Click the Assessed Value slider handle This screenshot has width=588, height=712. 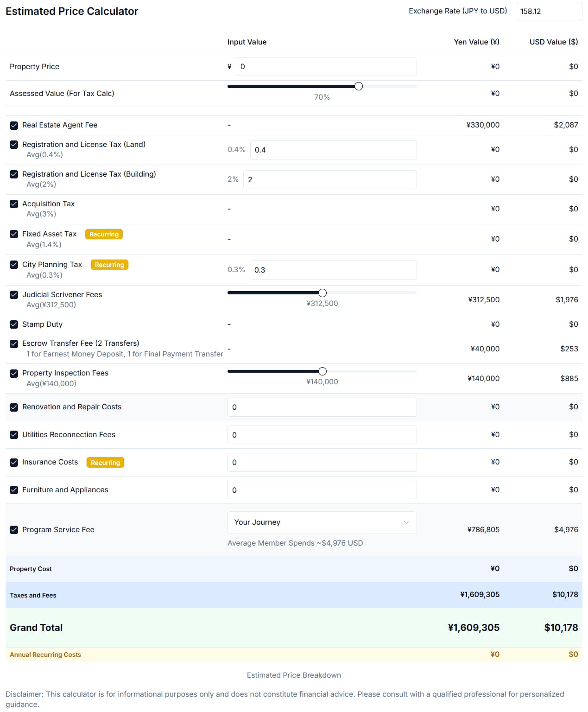(x=359, y=86)
